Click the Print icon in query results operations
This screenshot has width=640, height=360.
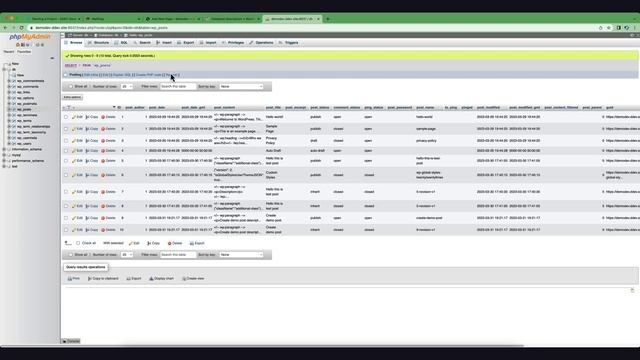point(70,278)
